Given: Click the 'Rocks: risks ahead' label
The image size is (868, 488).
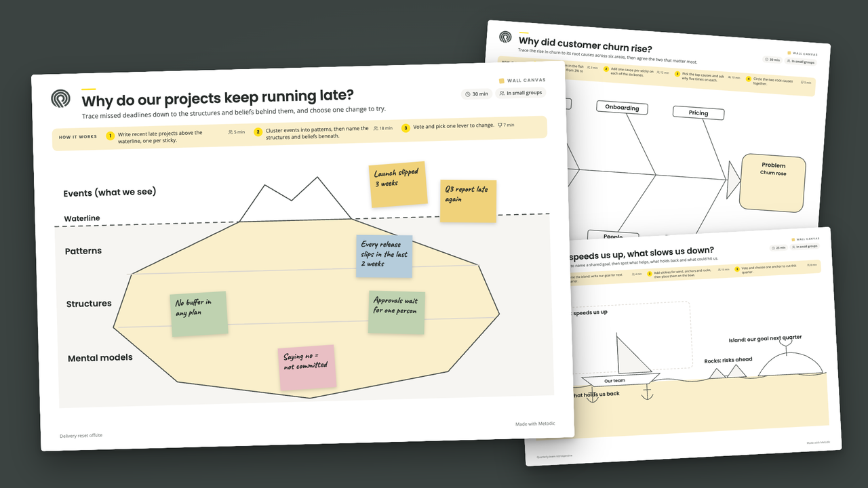Looking at the screenshot, I should (728, 361).
